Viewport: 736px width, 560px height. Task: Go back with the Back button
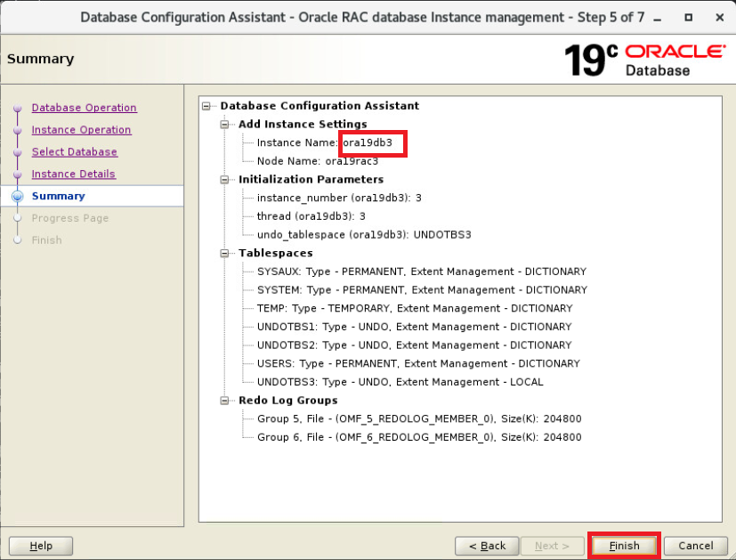click(487, 546)
